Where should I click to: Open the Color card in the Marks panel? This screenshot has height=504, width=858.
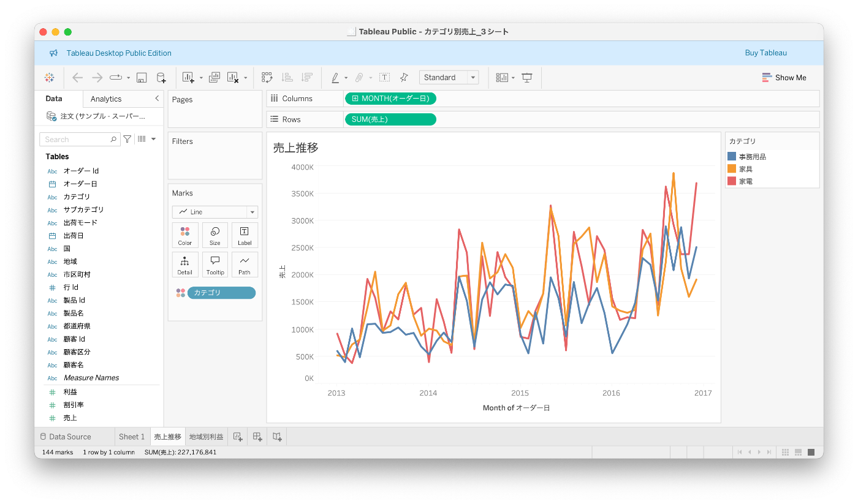pyautogui.click(x=185, y=235)
